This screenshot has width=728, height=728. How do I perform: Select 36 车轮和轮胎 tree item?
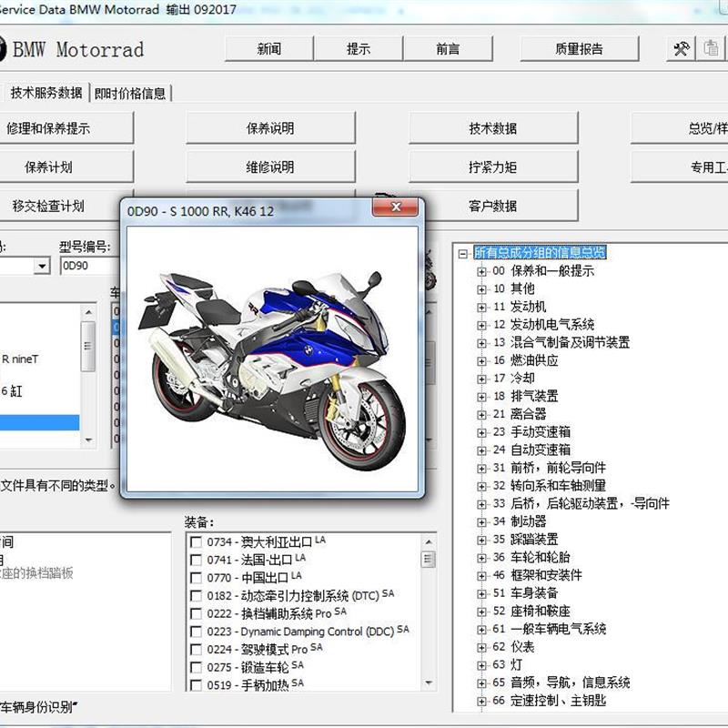point(531,558)
